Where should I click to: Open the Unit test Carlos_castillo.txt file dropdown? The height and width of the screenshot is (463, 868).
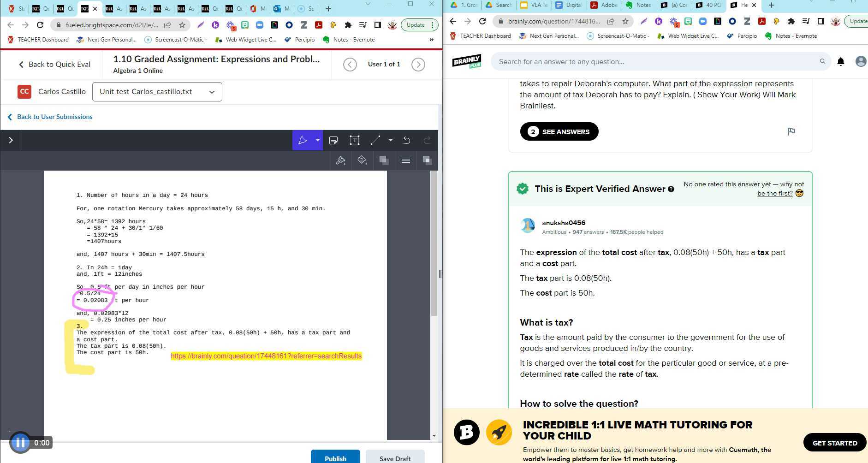pyautogui.click(x=157, y=91)
